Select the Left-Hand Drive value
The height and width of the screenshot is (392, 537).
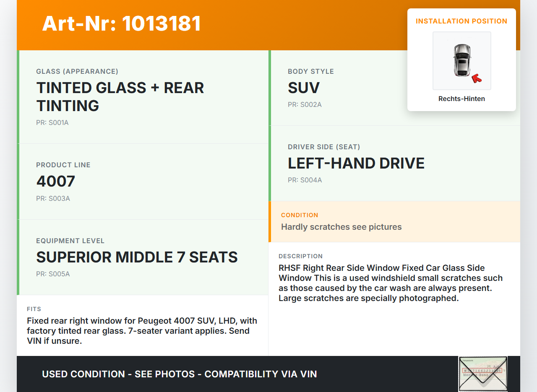point(356,164)
